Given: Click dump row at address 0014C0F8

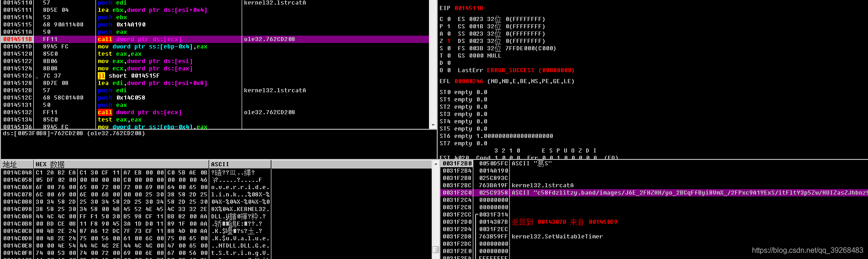Looking at the screenshot, I should (x=136, y=253).
